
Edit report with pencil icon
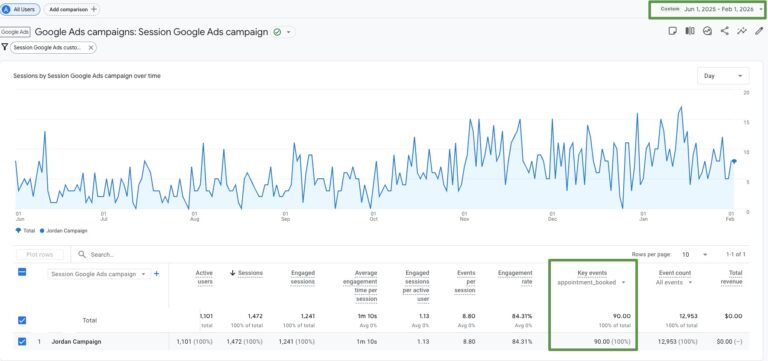759,31
